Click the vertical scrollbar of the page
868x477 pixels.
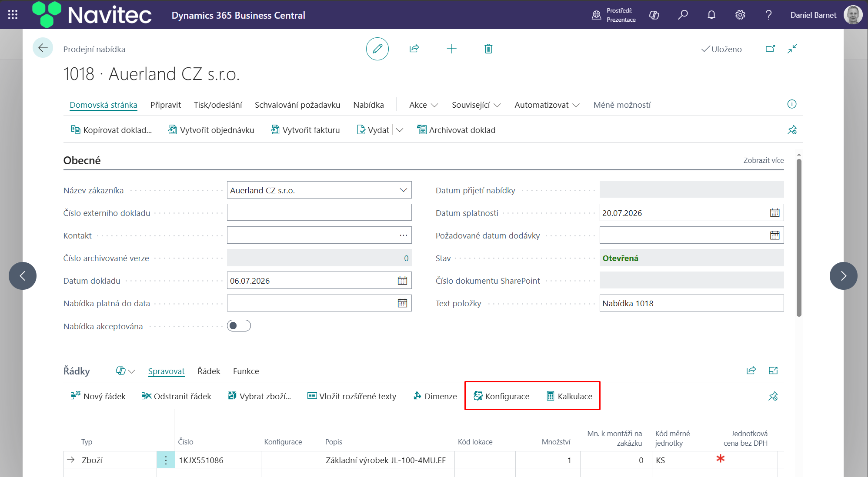799,238
